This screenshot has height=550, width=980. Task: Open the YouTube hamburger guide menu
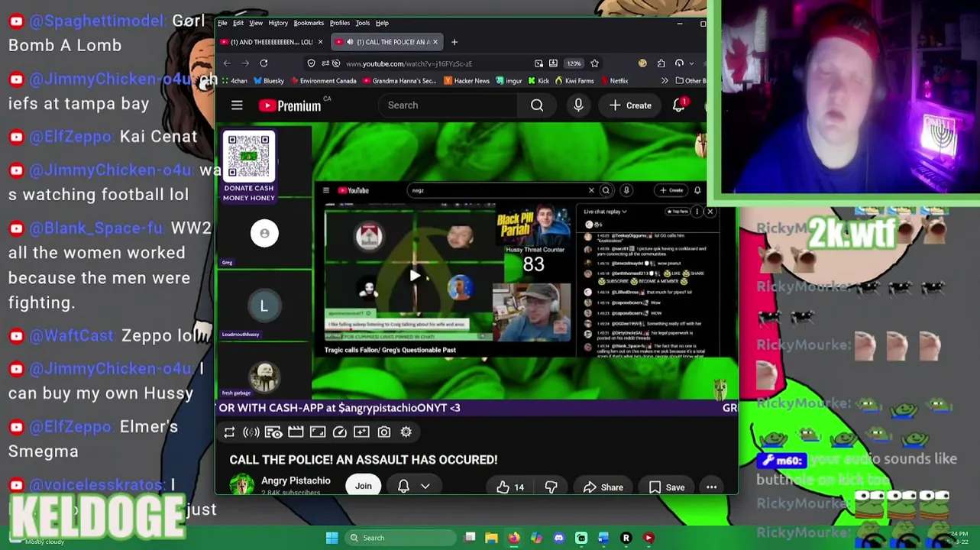[237, 105]
